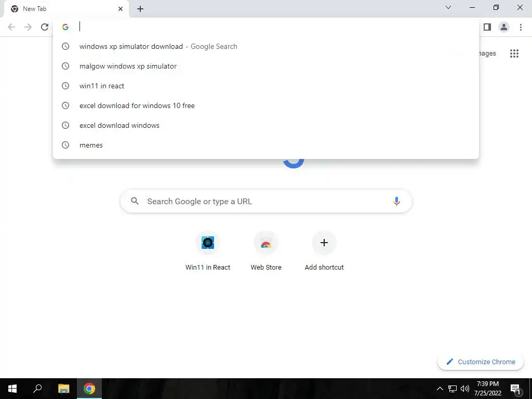Viewport: 532px width, 399px height.
Task: Click the magnifier icon in the search box
Action: point(135,201)
